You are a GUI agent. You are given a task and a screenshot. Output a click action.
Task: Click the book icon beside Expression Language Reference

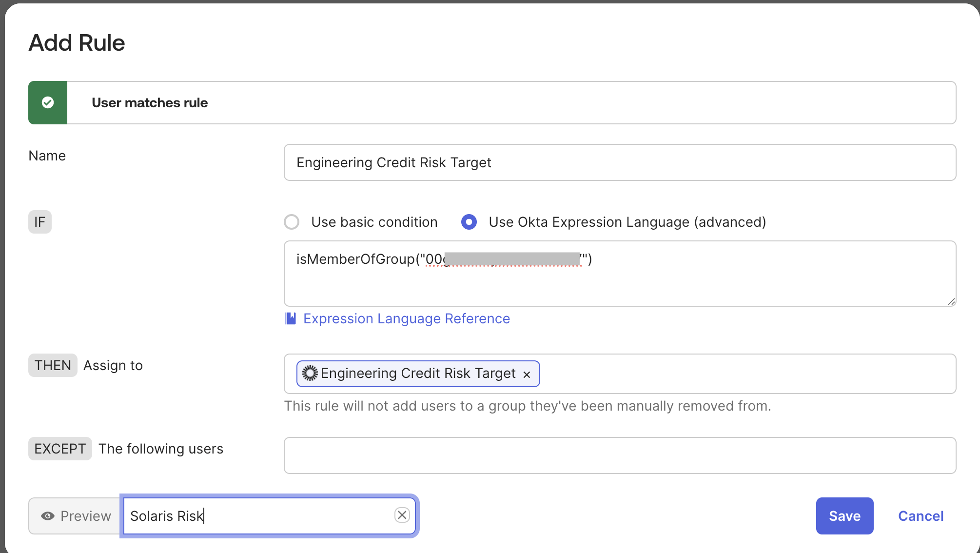click(x=291, y=318)
